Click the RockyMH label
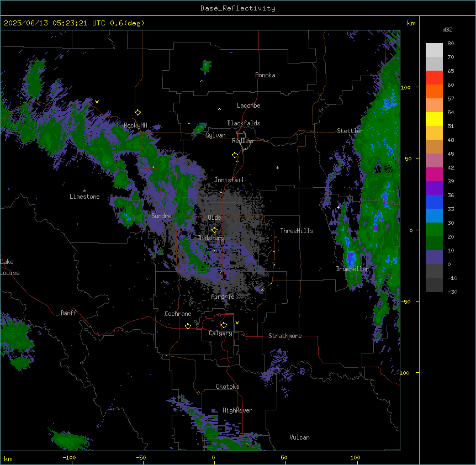This screenshot has height=465, width=476. (135, 125)
